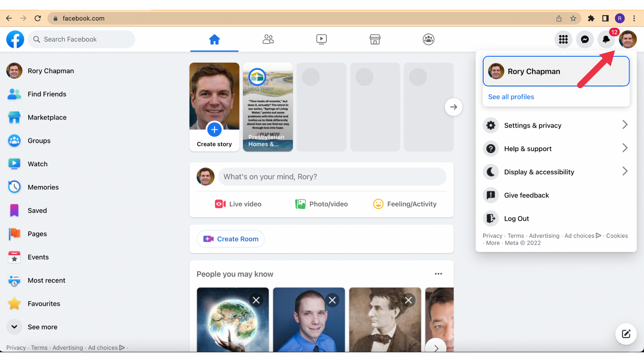Screen dimensions: 644x362
Task: Click the Groups icon in navbar
Action: [x=429, y=39]
